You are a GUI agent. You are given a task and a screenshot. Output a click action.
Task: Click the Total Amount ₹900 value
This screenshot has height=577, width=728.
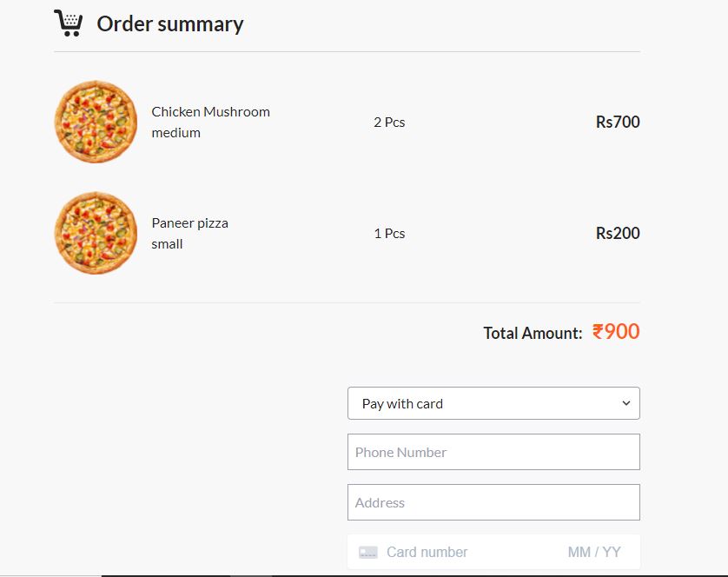pyautogui.click(x=616, y=332)
